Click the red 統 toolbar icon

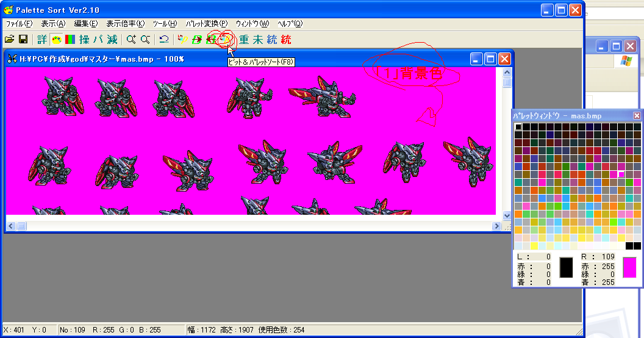[x=286, y=40]
